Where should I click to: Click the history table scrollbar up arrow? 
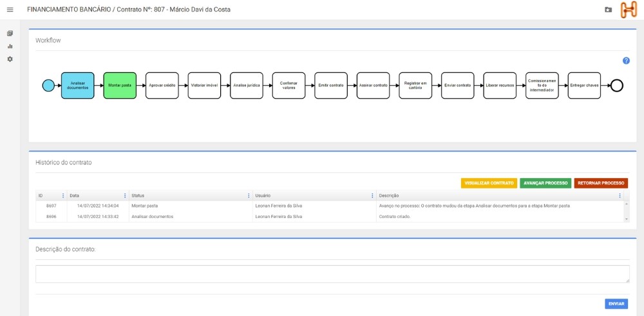[x=627, y=204]
